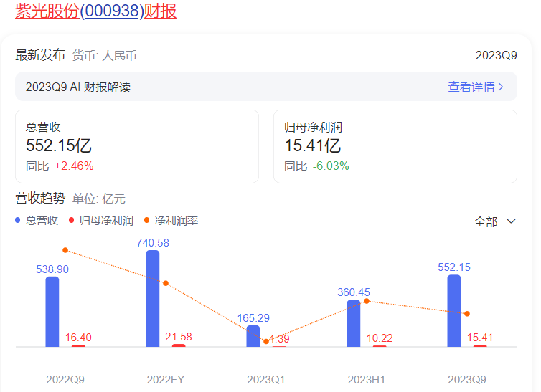Viewport: 541px width, 392px height.
Task: Click the 538.90 revenue value label
Action: [x=52, y=269]
